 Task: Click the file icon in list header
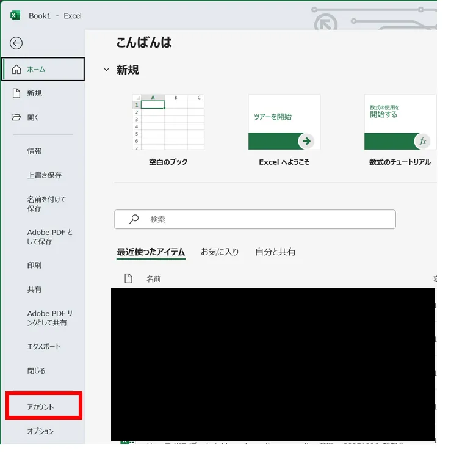[128, 278]
